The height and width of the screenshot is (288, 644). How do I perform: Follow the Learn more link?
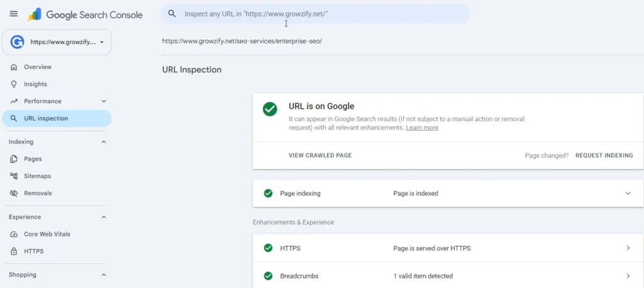point(422,128)
